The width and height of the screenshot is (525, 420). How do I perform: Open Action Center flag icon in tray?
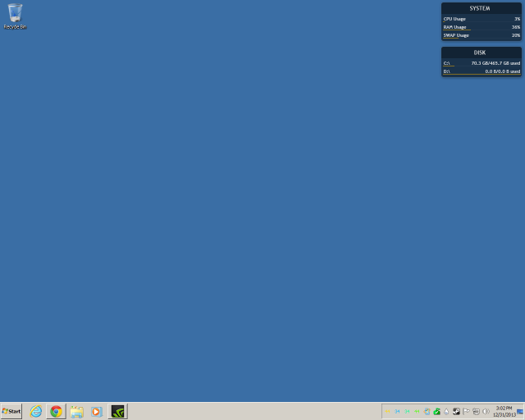(x=466, y=411)
